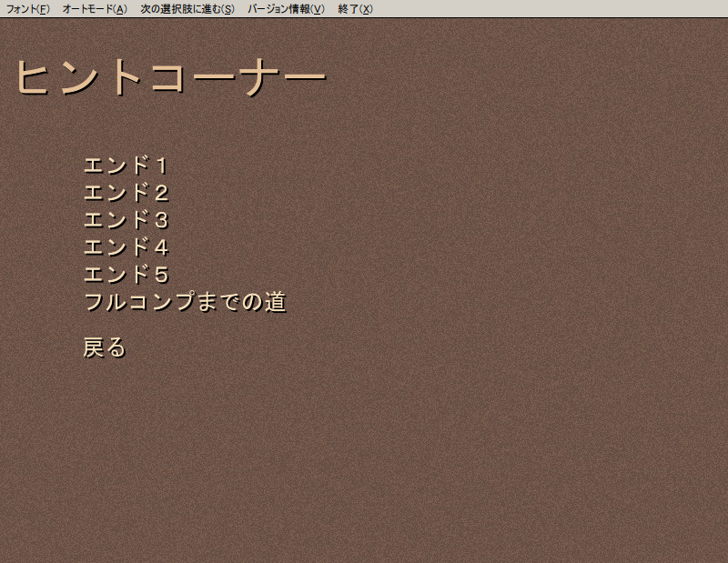Open the エンド3 hint
This screenshot has height=563, width=728.
[x=126, y=220]
